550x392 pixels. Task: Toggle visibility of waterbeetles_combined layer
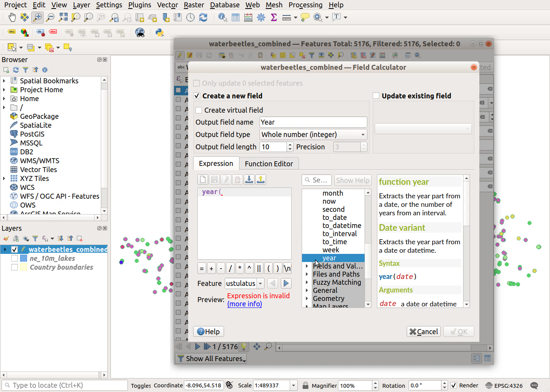point(15,249)
